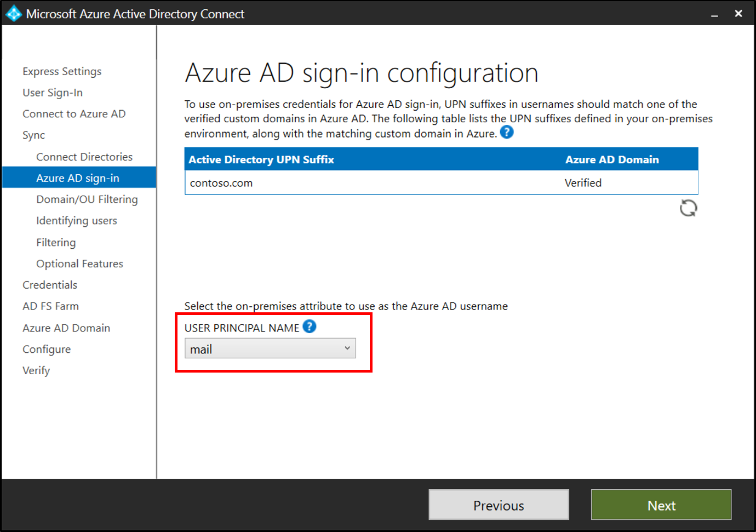Open the User Principal Name dropdown
756x532 pixels.
click(270, 348)
